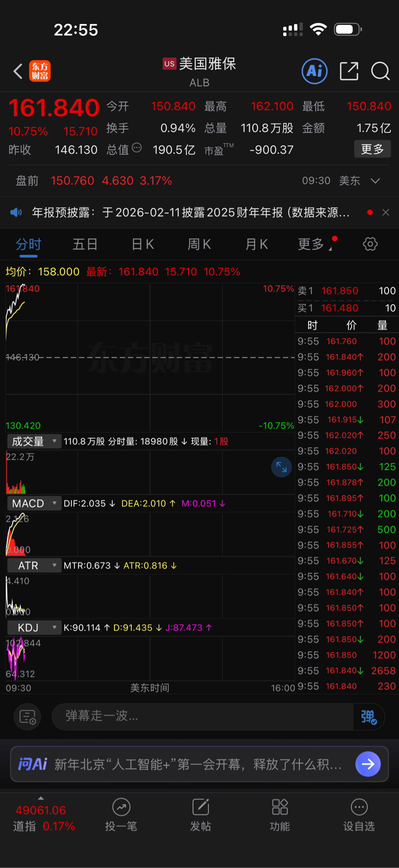Open the KDJ indicator dropdown
Screen dimensions: 399x868
click(x=34, y=628)
